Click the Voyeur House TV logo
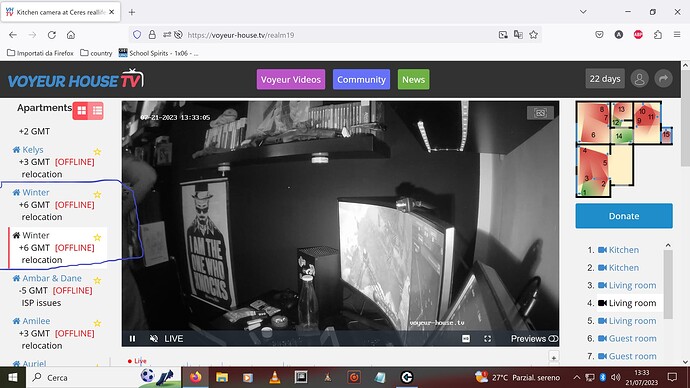Screen dimensions: 690x388 [76, 79]
